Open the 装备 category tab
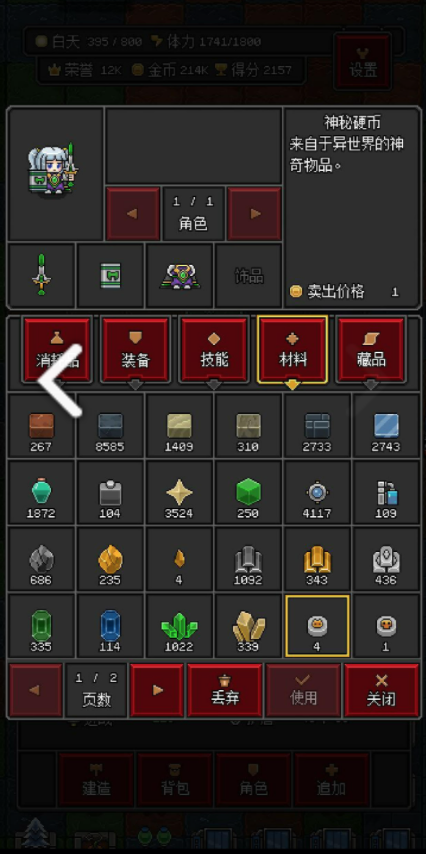 coord(135,350)
